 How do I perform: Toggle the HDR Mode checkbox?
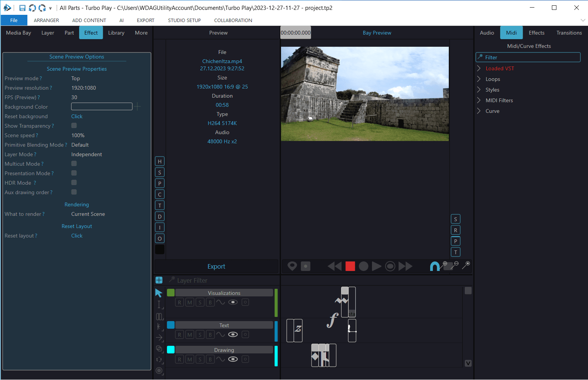[74, 182]
